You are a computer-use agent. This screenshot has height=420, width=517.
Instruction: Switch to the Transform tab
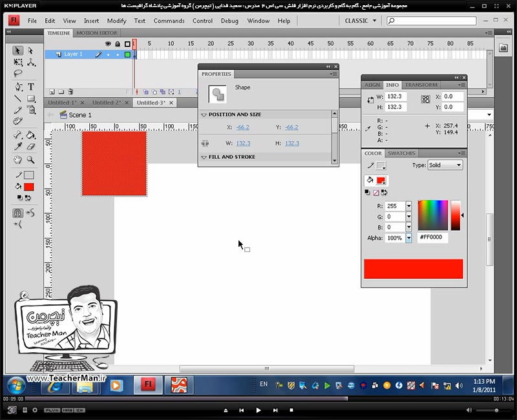pyautogui.click(x=421, y=85)
